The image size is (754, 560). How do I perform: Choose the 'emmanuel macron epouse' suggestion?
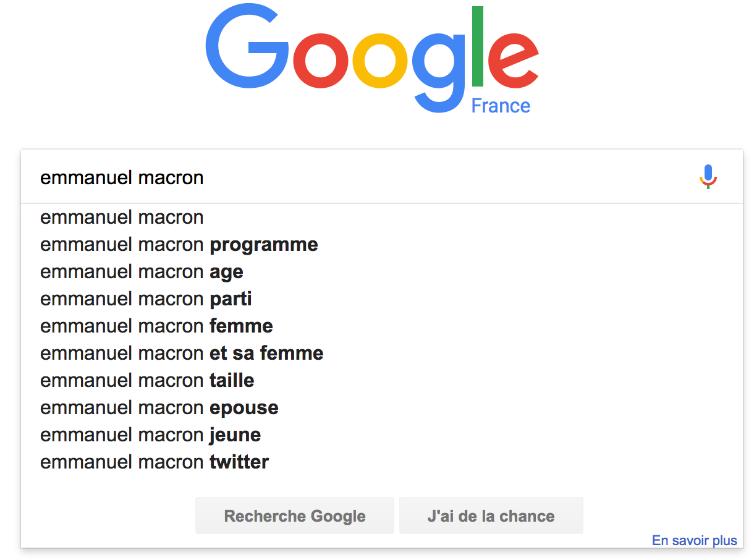coord(382,408)
